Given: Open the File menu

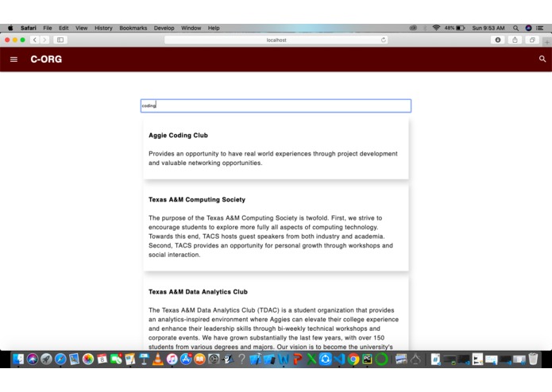Looking at the screenshot, I should coord(48,28).
